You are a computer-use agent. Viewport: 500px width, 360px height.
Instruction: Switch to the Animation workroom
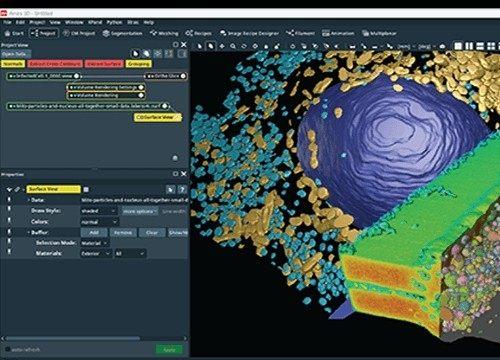[338, 33]
